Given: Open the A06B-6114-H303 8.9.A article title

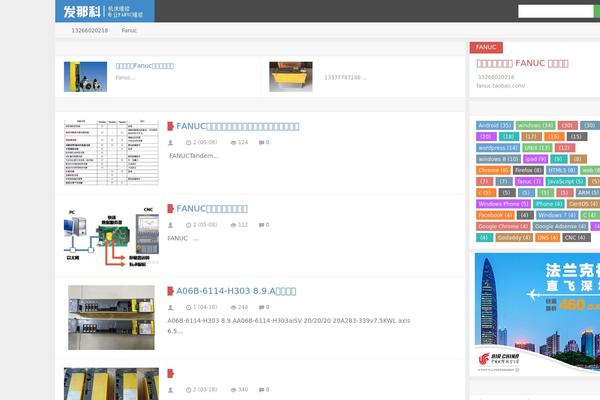Looking at the screenshot, I should 236,291.
